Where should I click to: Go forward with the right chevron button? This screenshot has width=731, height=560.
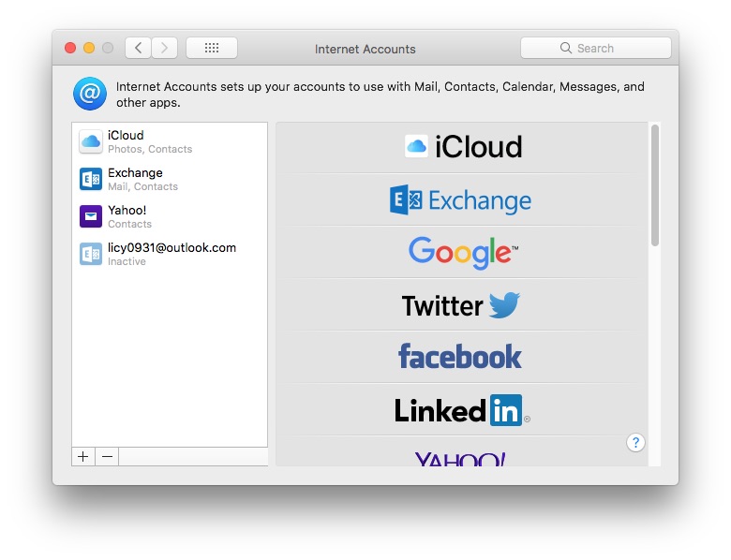pyautogui.click(x=164, y=48)
